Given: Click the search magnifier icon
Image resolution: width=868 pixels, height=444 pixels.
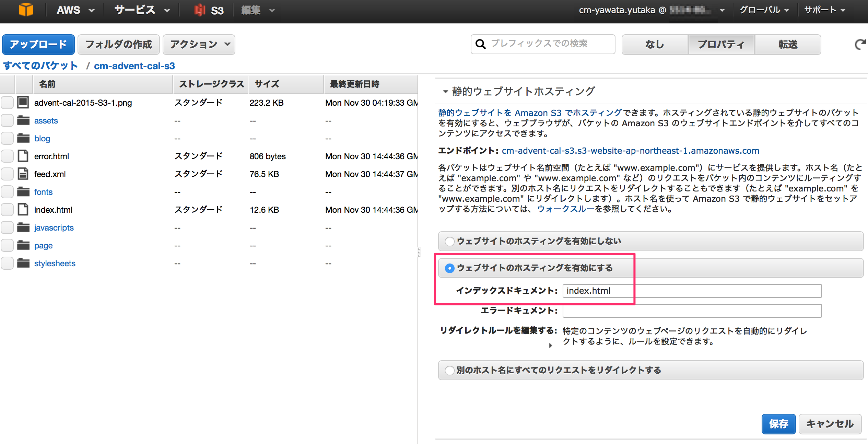Looking at the screenshot, I should pyautogui.click(x=481, y=44).
